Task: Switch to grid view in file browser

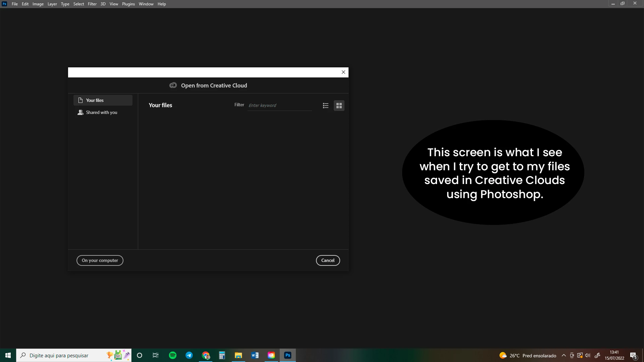Action: [339, 106]
